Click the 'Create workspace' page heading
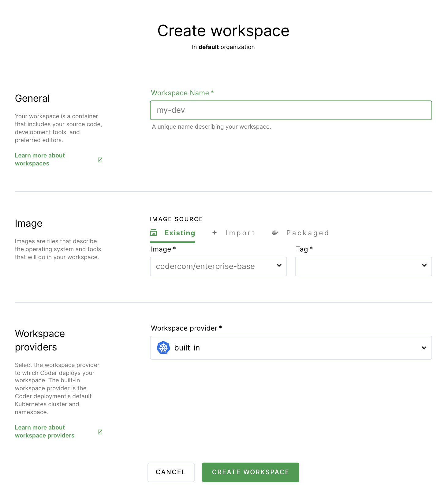The image size is (448, 492). point(223,31)
